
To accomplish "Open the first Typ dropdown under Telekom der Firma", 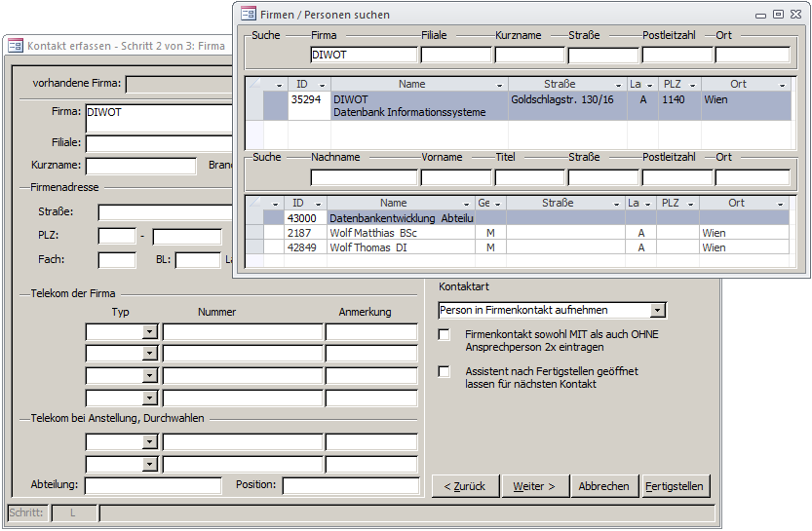I will [x=149, y=331].
